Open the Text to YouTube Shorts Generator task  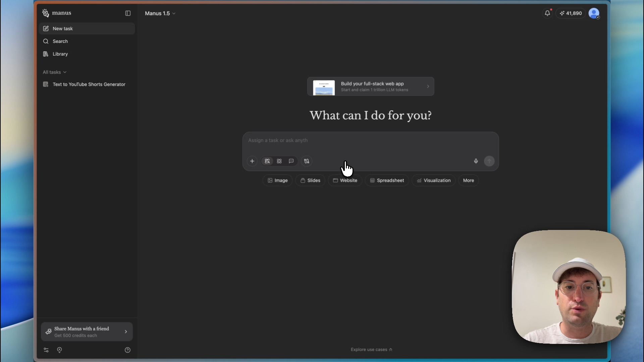pyautogui.click(x=89, y=84)
